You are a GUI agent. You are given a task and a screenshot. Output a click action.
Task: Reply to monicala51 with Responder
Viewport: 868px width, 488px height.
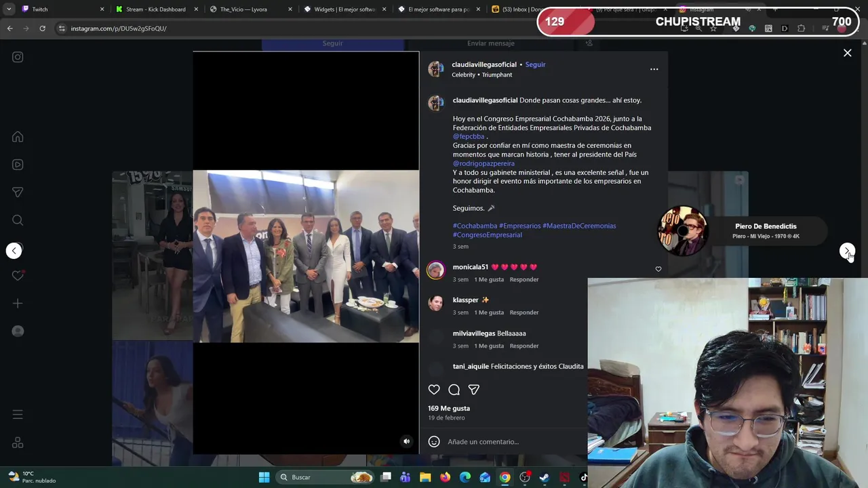pyautogui.click(x=524, y=279)
